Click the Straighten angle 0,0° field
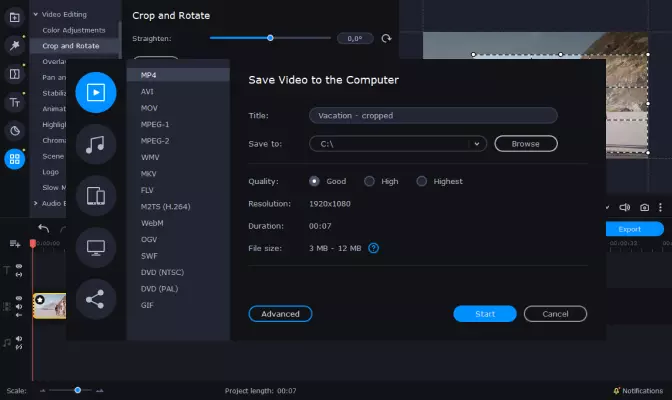 [x=355, y=39]
